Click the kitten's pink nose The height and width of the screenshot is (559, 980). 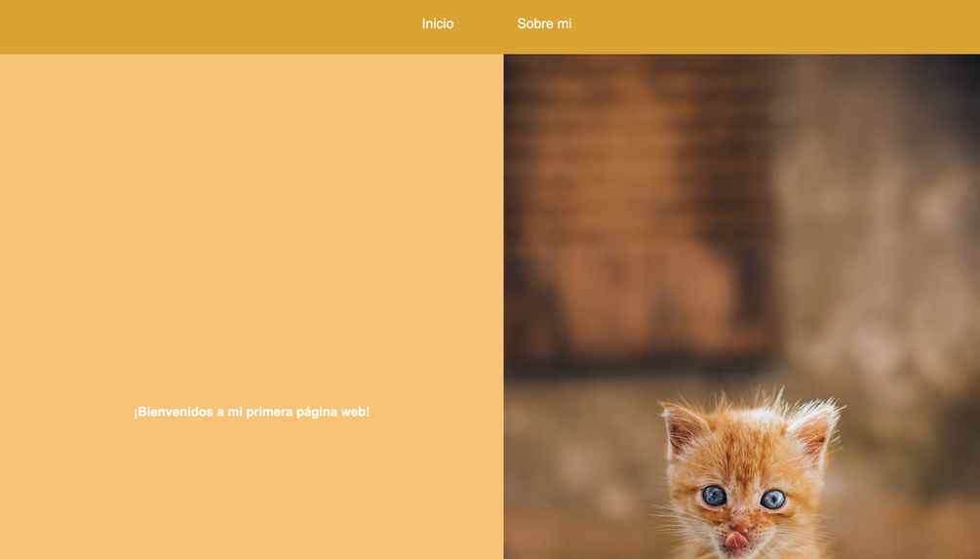point(741,527)
